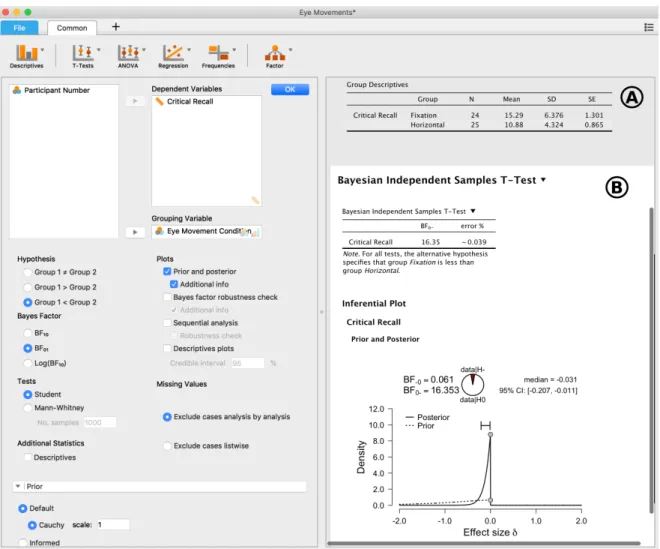The height and width of the screenshot is (549, 660).
Task: Open the Descriptives analysis menu
Action: [x=26, y=56]
